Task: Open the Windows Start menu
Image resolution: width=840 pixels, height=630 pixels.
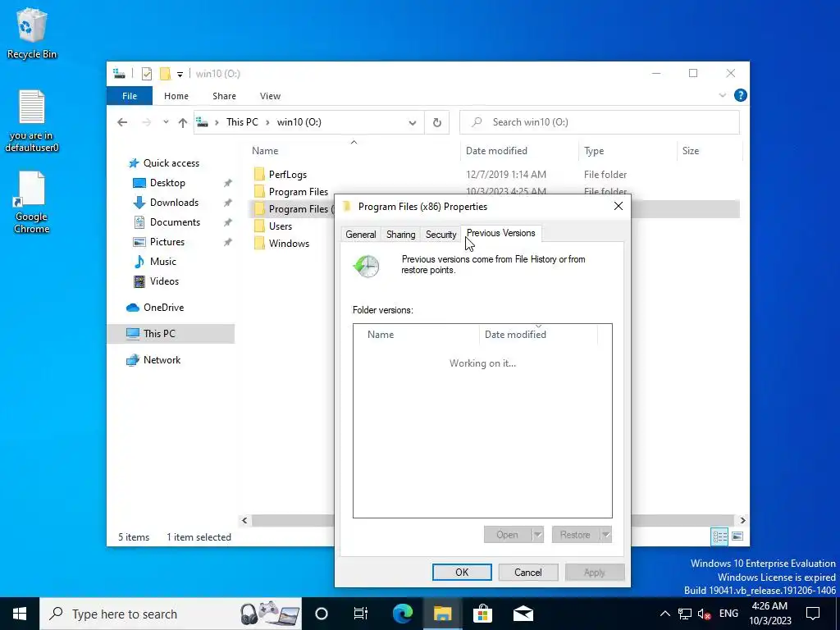Action: (x=20, y=614)
